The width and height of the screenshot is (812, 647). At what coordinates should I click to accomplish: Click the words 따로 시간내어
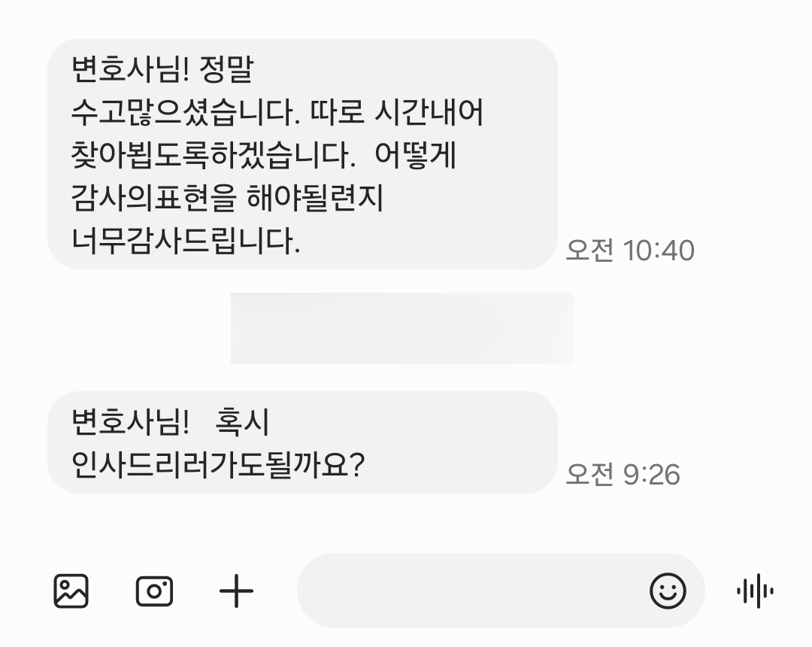(x=397, y=112)
